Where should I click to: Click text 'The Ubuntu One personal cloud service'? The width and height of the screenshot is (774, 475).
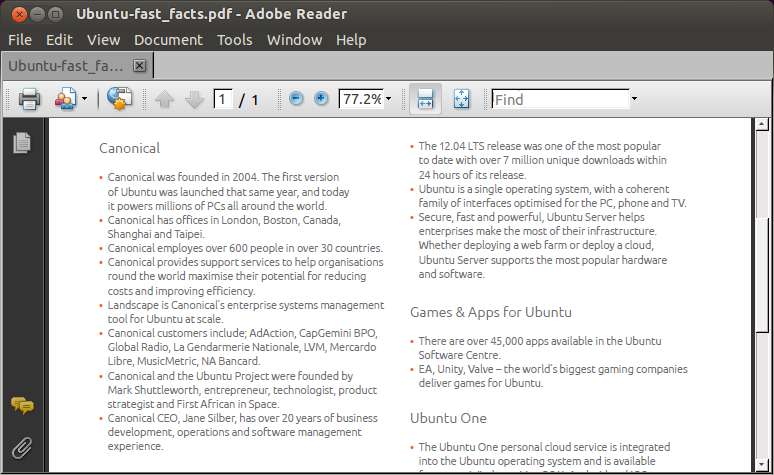513,447
